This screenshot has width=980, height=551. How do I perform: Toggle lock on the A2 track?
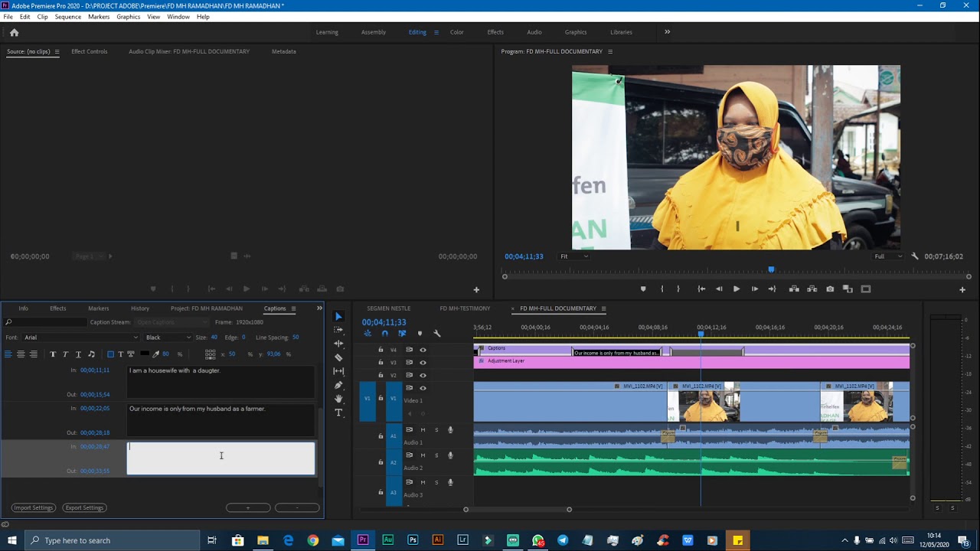point(381,462)
